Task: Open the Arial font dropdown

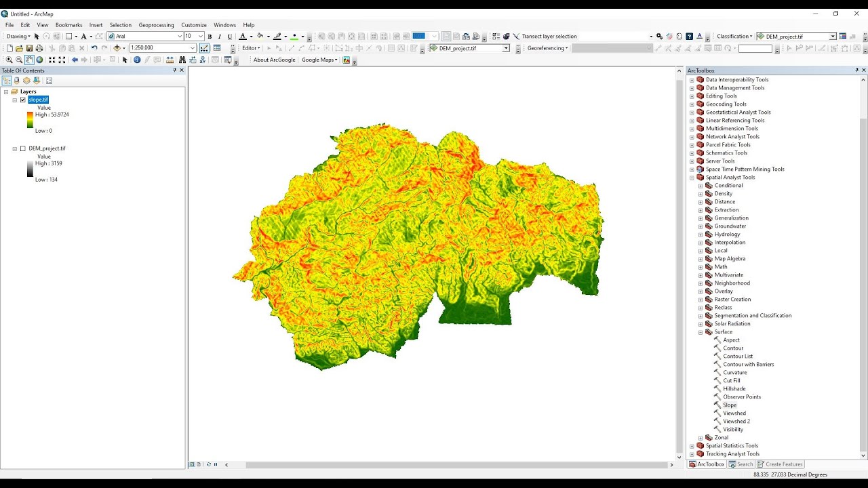Action: tap(180, 37)
